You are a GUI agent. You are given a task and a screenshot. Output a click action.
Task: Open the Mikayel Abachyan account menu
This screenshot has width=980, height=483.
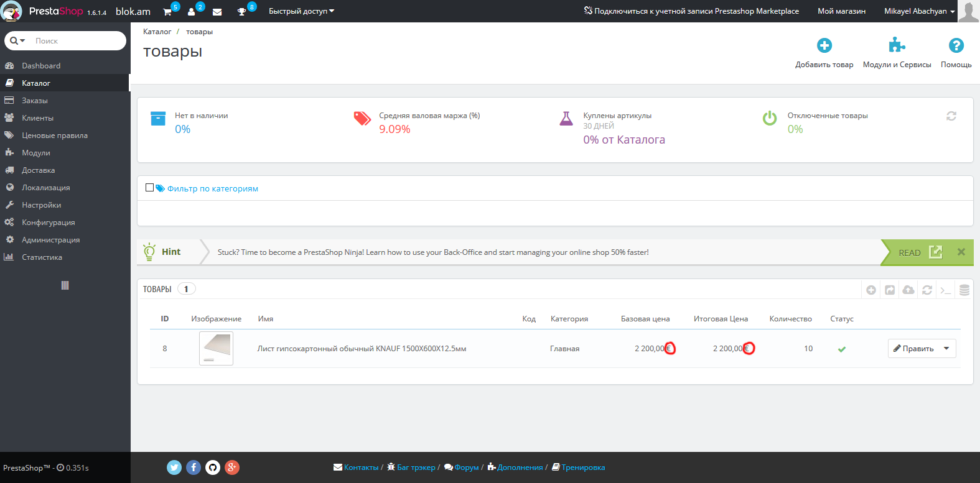pos(920,11)
